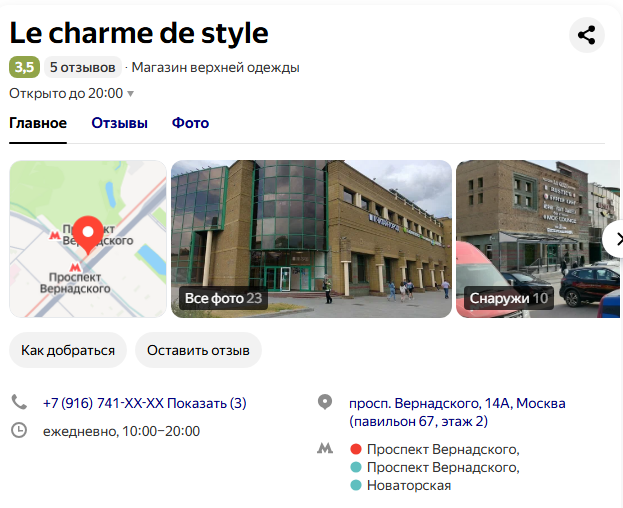
Task: Click the share icon button
Action: point(587,35)
